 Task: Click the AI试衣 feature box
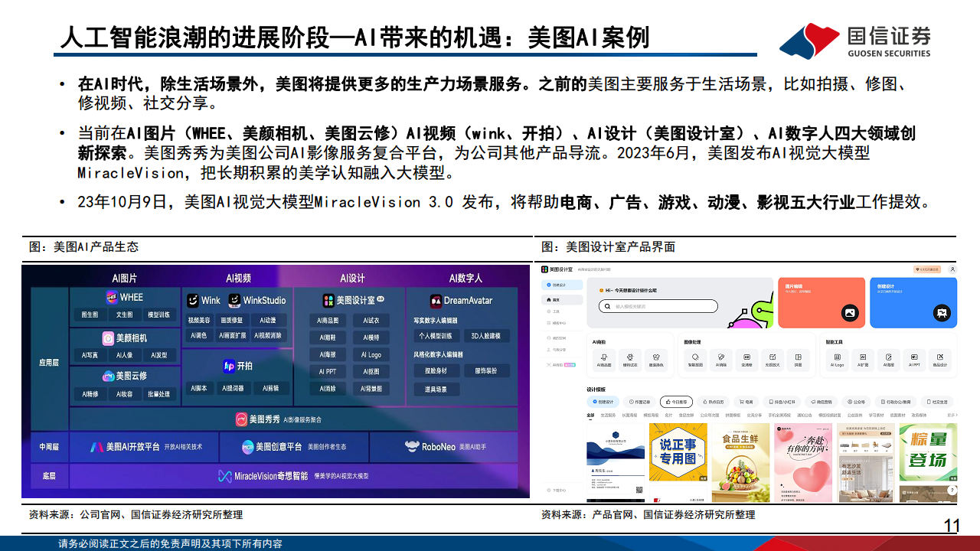[x=371, y=321]
